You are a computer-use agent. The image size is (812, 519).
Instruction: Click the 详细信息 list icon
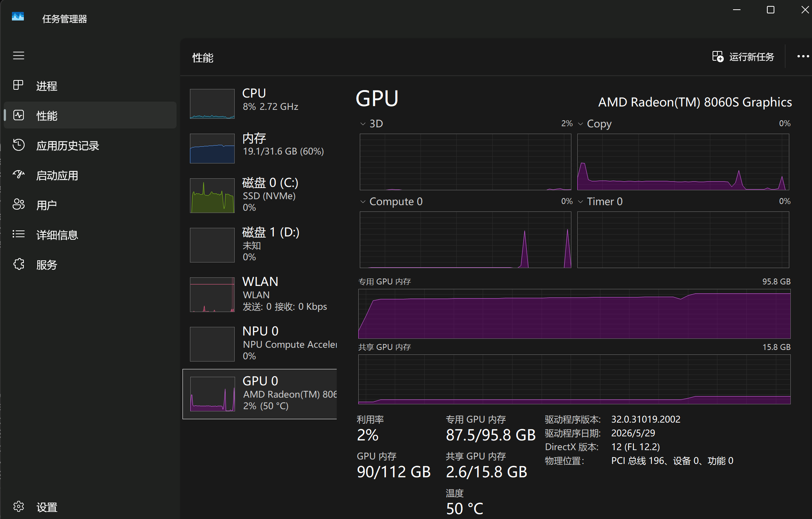tap(18, 234)
